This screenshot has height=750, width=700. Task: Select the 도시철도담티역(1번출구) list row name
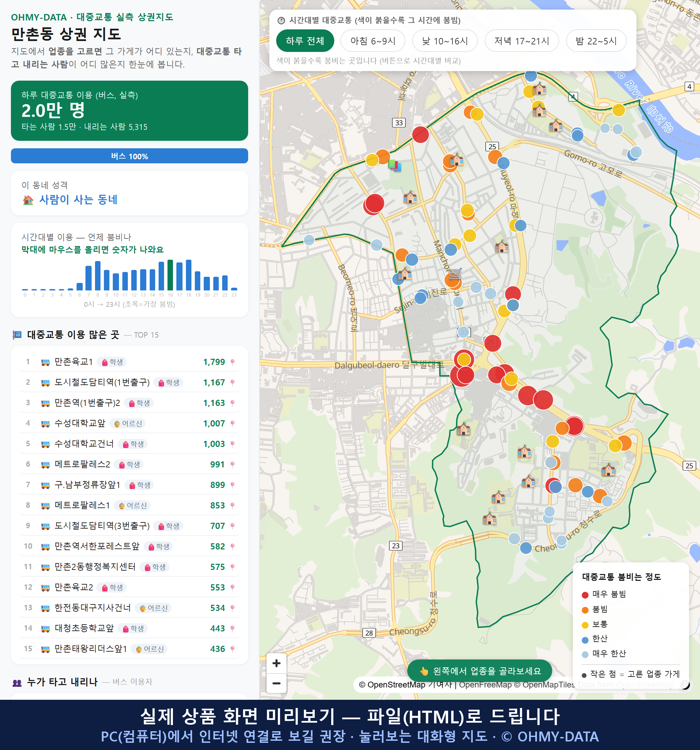click(102, 382)
